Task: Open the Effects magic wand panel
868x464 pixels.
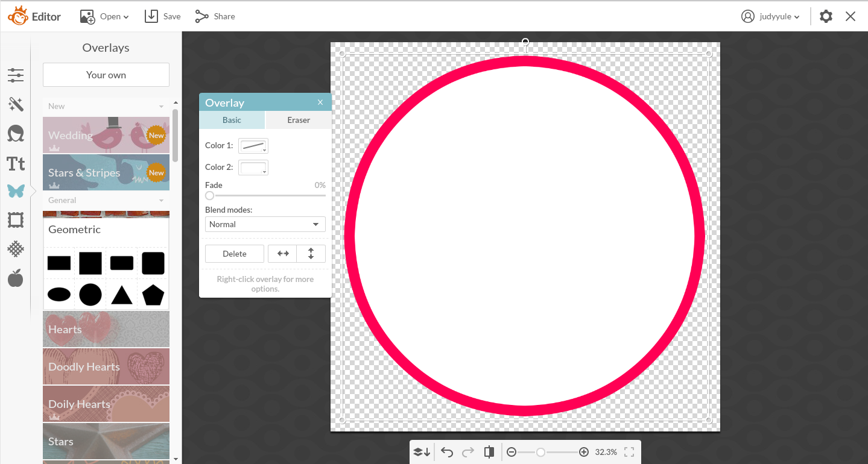Action: [x=16, y=105]
